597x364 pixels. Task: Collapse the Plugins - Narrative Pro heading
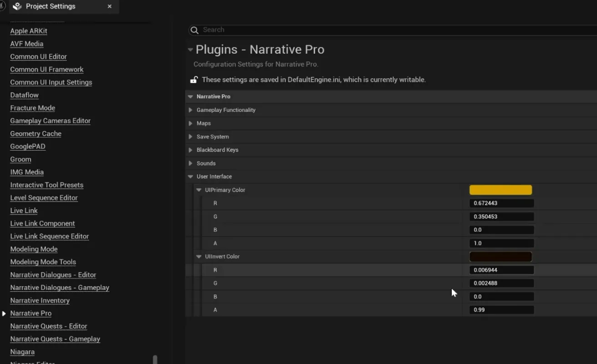pyautogui.click(x=190, y=50)
